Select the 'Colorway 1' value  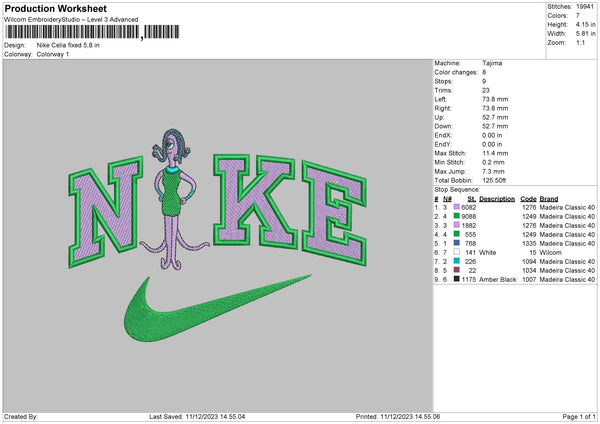pos(53,54)
